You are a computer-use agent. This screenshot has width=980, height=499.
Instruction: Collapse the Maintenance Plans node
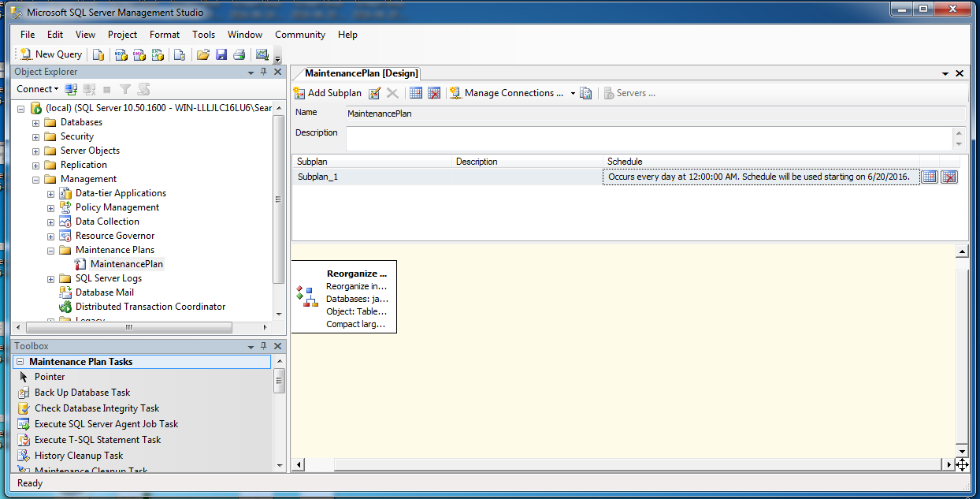[x=50, y=250]
